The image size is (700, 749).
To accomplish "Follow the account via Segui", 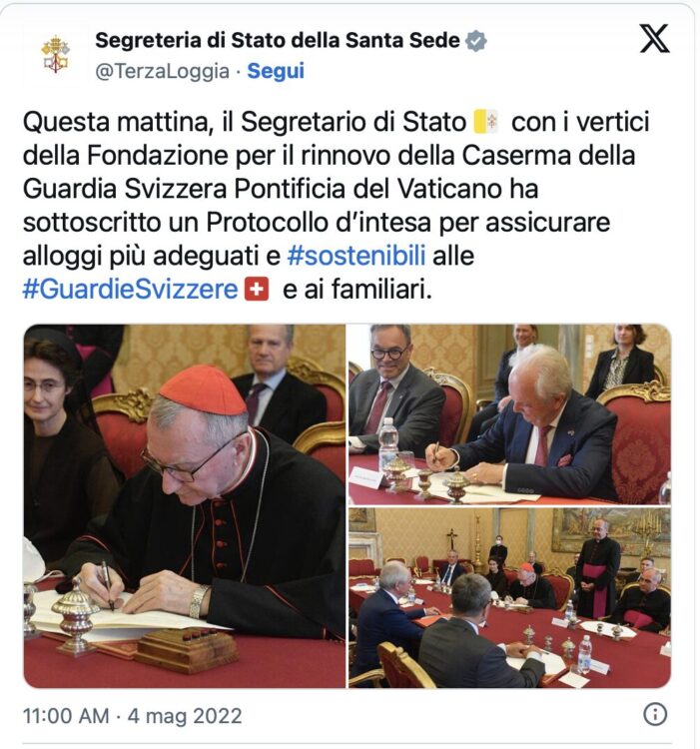I will click(276, 71).
